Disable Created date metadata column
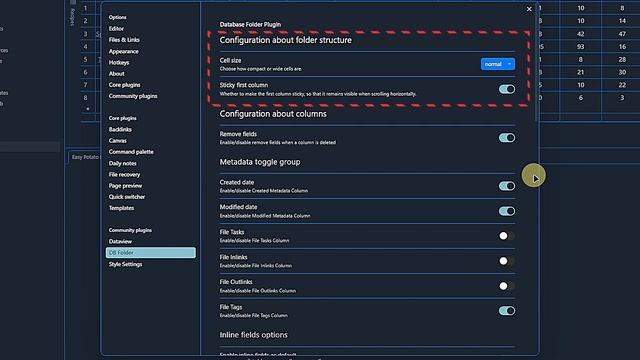The width and height of the screenshot is (640, 360). coord(507,186)
